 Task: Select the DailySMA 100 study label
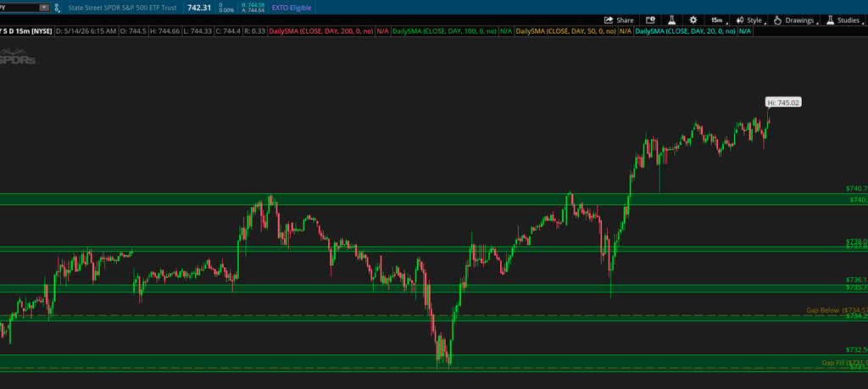[444, 31]
